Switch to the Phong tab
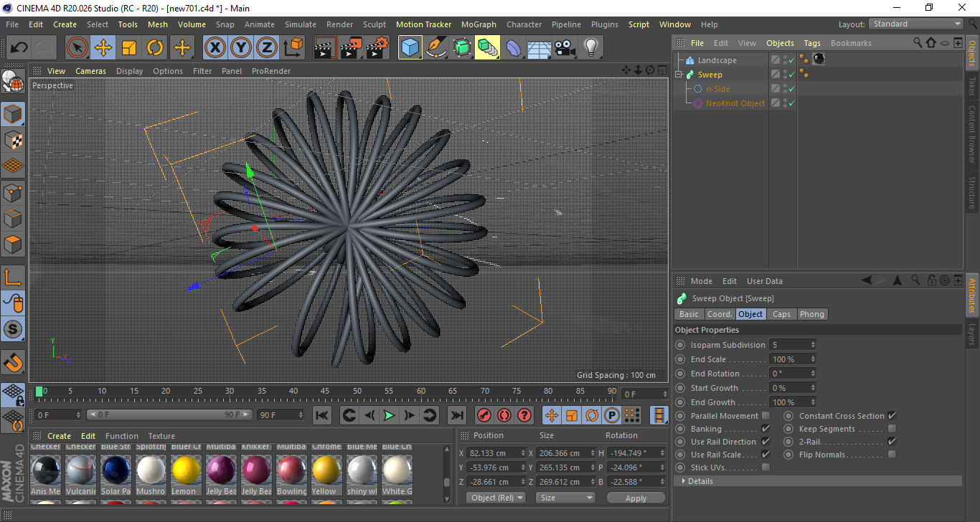The width and height of the screenshot is (980, 522). click(811, 314)
